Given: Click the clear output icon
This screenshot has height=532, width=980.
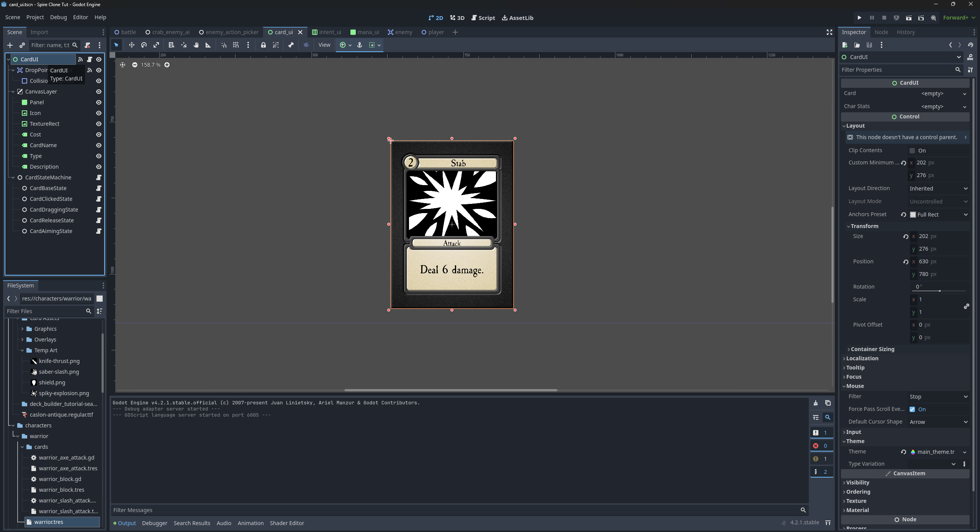Looking at the screenshot, I should (815, 403).
